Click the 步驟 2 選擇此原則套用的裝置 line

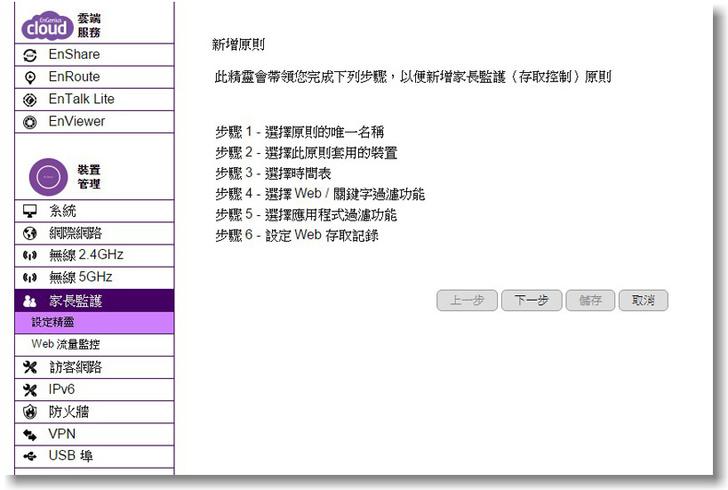coord(306,153)
